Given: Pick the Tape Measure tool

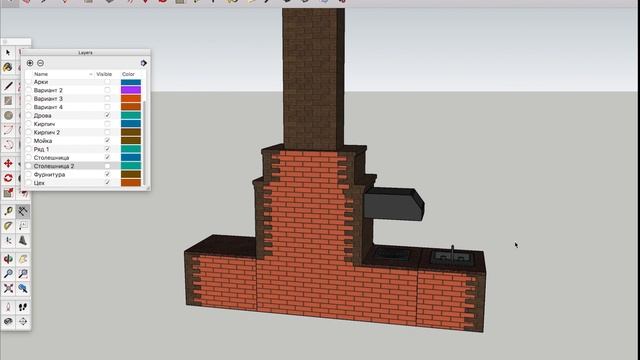Looking at the screenshot, I should click(x=8, y=211).
